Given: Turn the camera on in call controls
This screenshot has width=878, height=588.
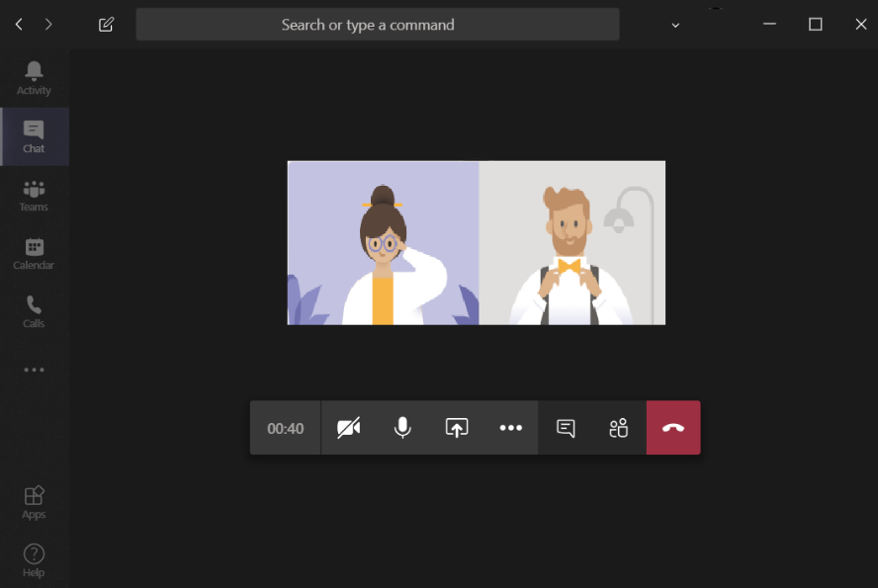Looking at the screenshot, I should [348, 428].
